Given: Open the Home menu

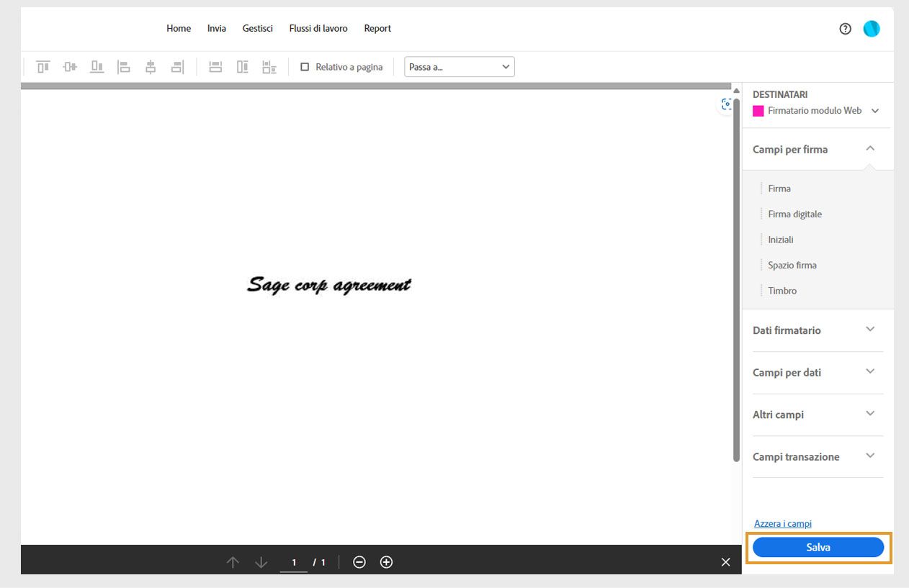Looking at the screenshot, I should tap(179, 29).
